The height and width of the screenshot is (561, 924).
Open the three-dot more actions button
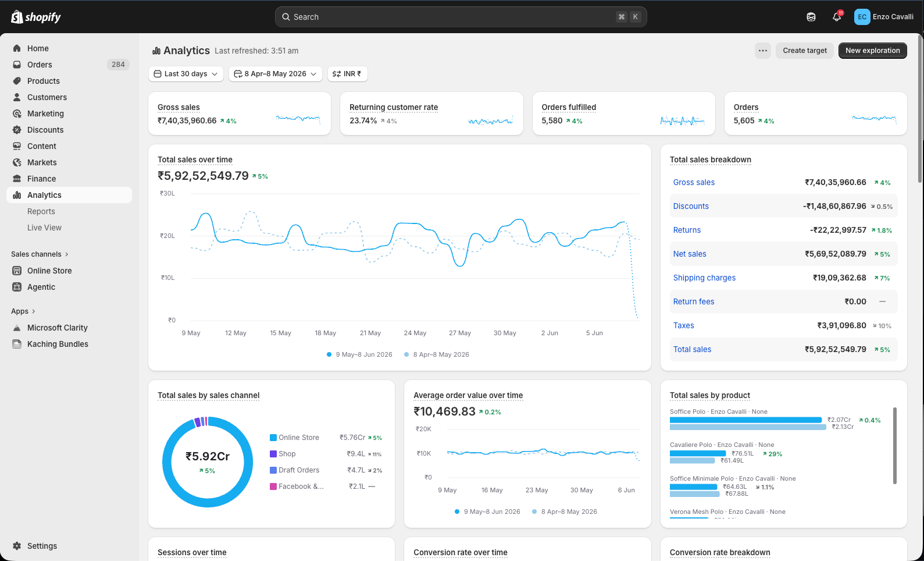[763, 51]
